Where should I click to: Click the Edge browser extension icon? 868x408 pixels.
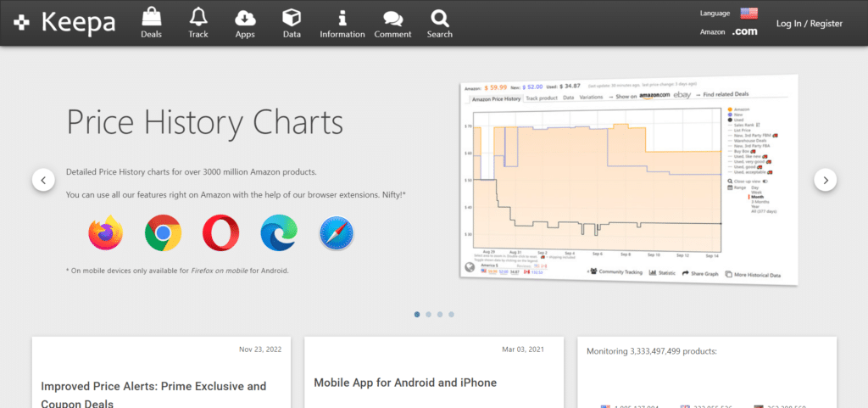point(279,233)
